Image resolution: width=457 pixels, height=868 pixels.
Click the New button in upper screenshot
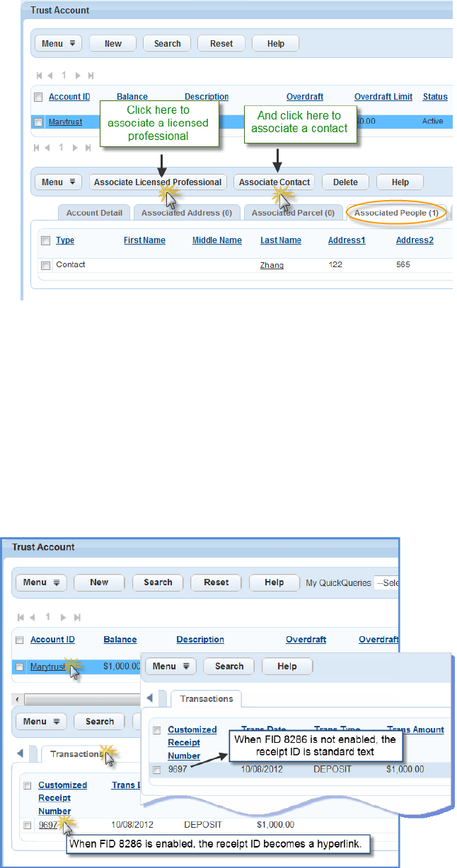click(x=113, y=43)
